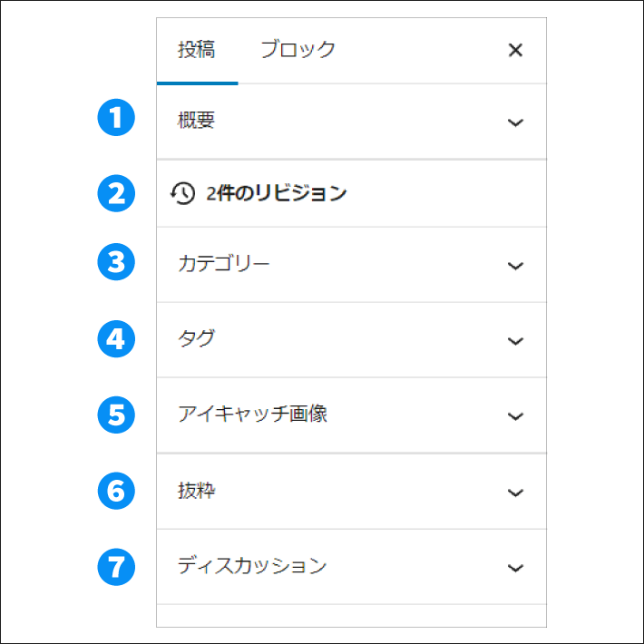
Task: Click the アイキャッチ画像 section label
Action: [x=252, y=415]
